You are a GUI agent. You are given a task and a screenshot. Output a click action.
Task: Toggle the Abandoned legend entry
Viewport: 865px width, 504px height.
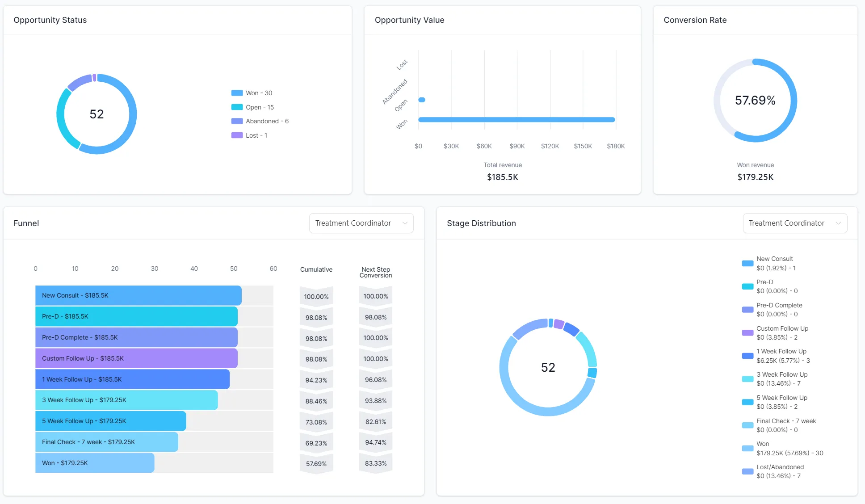(267, 121)
